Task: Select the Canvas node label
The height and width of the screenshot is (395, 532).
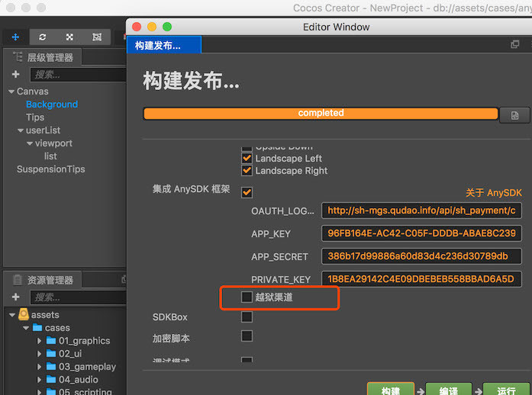Action: [x=33, y=92]
